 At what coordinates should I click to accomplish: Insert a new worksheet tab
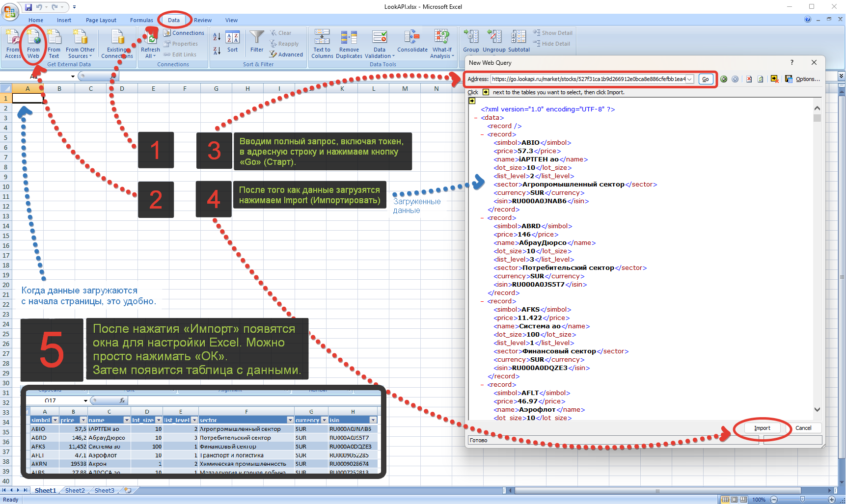coord(128,490)
